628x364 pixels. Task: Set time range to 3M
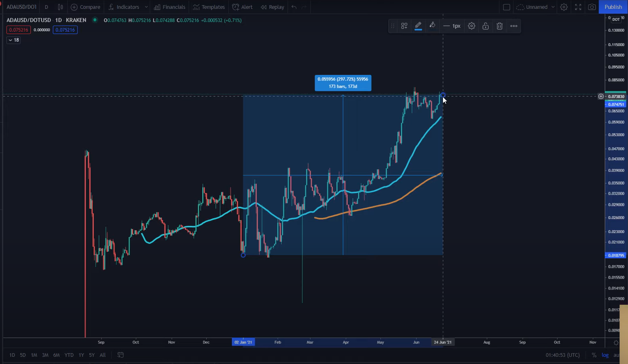point(45,355)
